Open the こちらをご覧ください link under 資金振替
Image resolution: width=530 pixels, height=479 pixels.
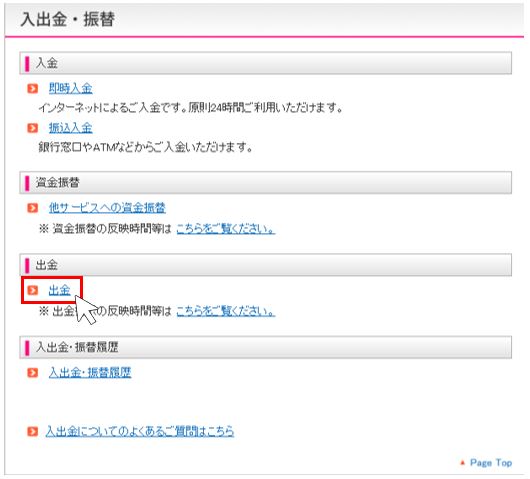click(x=225, y=229)
